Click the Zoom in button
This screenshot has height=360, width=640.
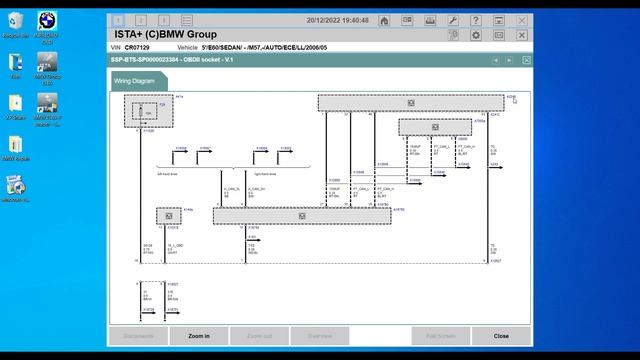tap(199, 336)
